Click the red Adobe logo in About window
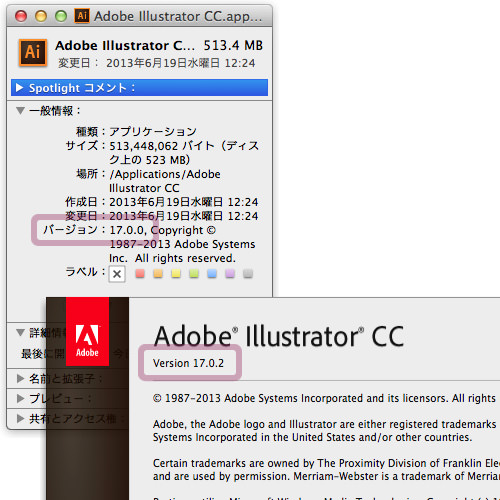 click(87, 332)
